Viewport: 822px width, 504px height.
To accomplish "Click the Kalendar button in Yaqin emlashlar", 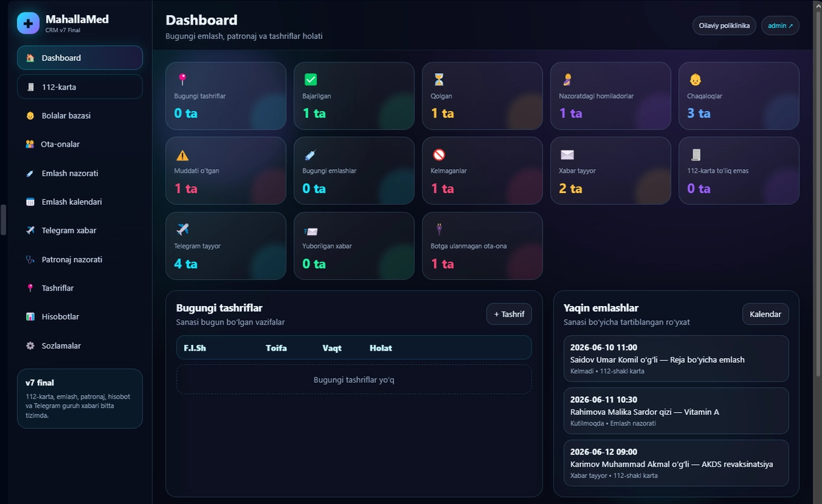I will (x=765, y=314).
